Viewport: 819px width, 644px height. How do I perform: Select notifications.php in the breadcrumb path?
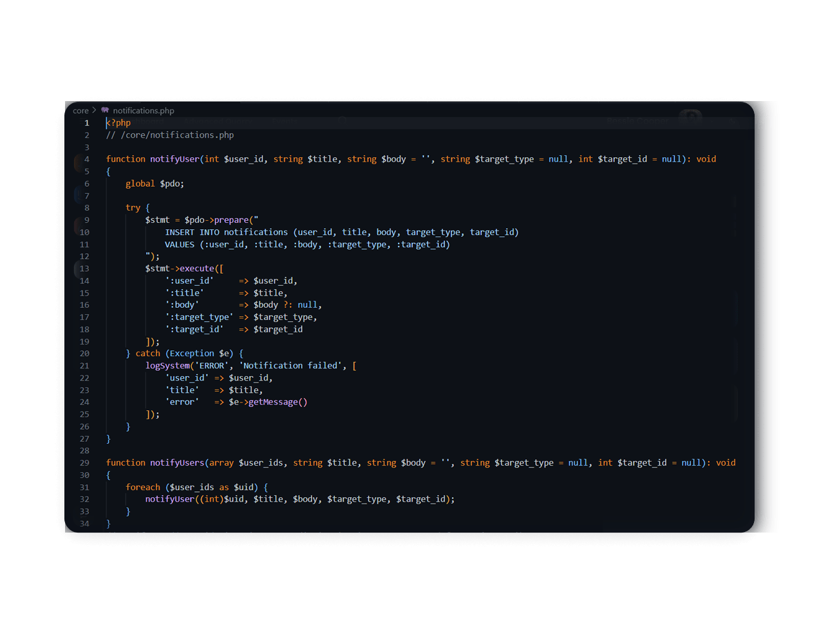[143, 111]
